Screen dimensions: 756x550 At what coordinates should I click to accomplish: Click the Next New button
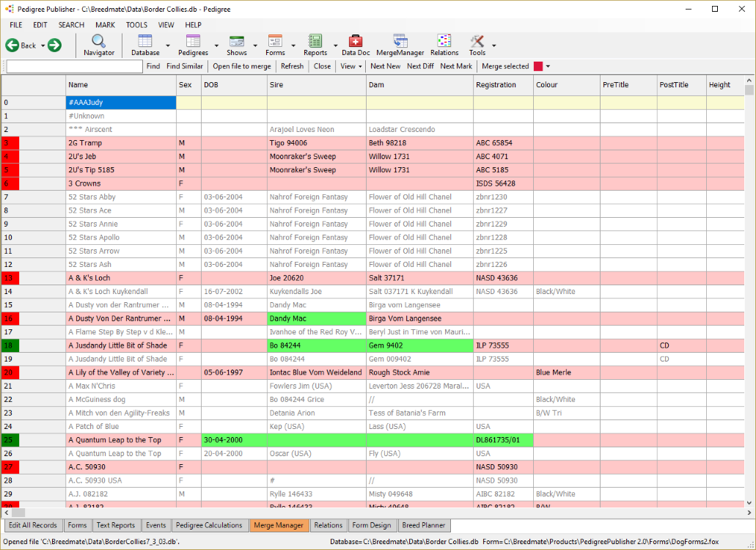[385, 66]
